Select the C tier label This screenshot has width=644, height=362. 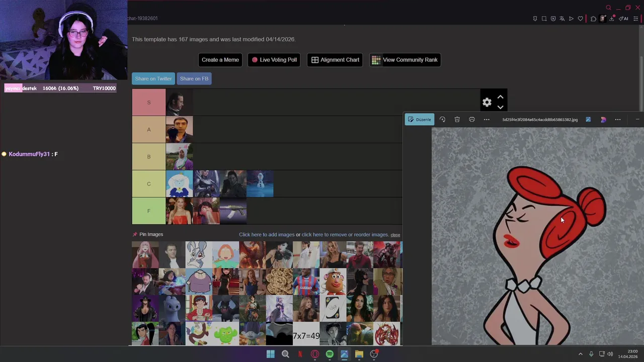coord(149,184)
